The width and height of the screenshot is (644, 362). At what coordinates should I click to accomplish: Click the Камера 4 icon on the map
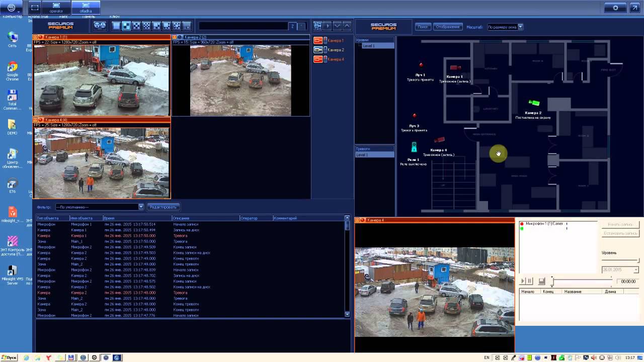pyautogui.click(x=440, y=140)
